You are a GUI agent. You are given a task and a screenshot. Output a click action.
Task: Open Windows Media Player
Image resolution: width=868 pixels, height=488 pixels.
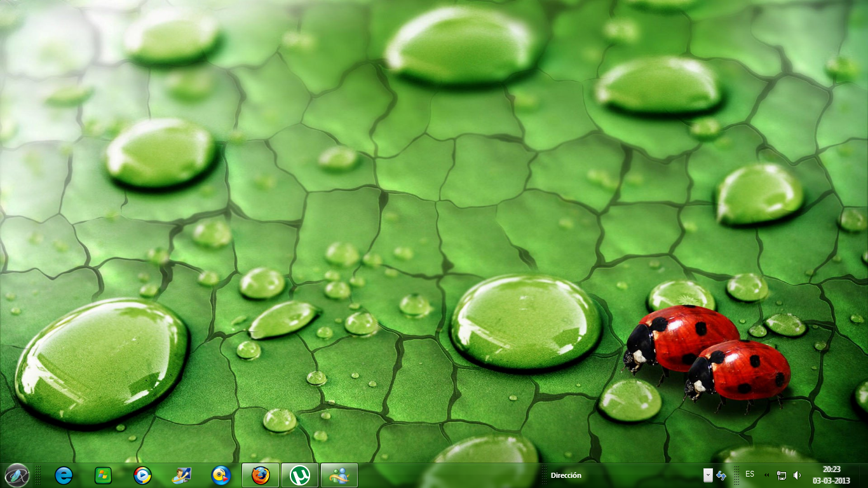pos(144,475)
